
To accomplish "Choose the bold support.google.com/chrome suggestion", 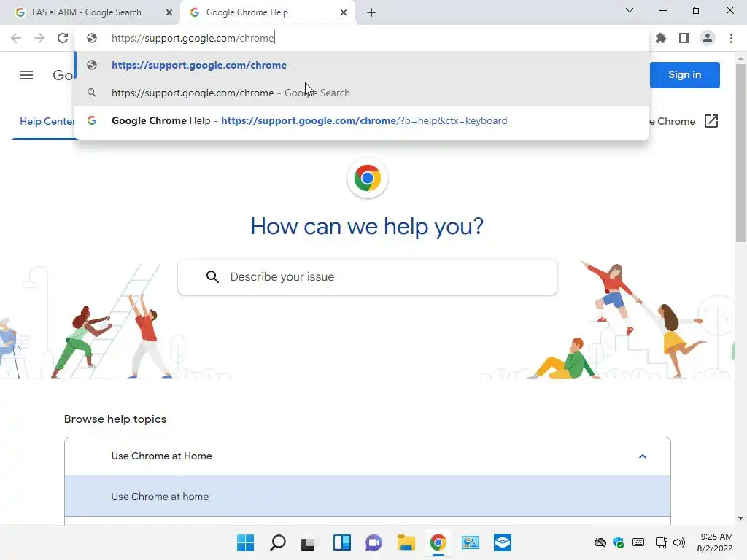I will 362,65.
